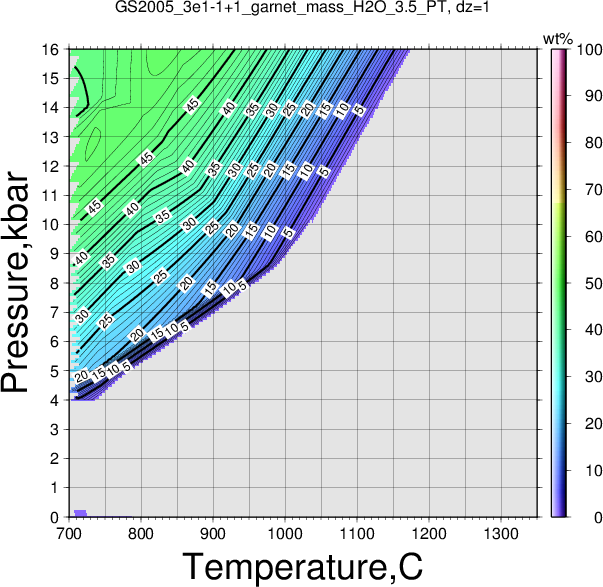Click the 900 temperature tick label

[213, 534]
